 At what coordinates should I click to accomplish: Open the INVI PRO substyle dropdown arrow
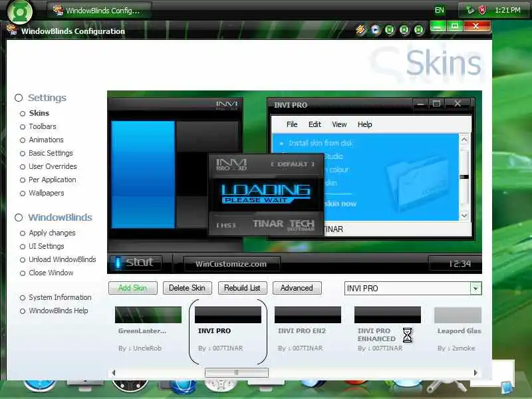475,289
